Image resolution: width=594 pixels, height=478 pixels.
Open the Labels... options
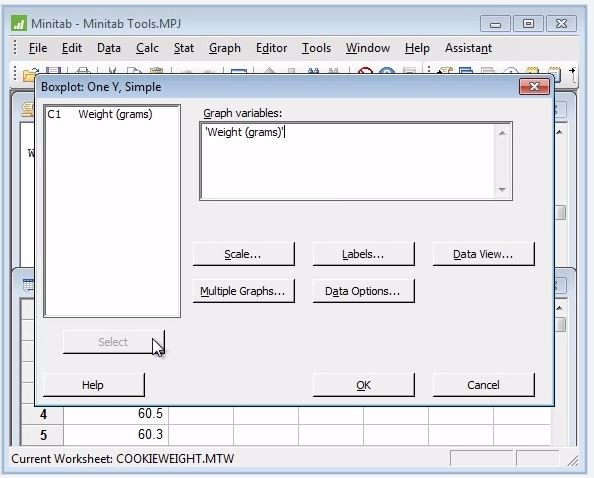point(364,254)
